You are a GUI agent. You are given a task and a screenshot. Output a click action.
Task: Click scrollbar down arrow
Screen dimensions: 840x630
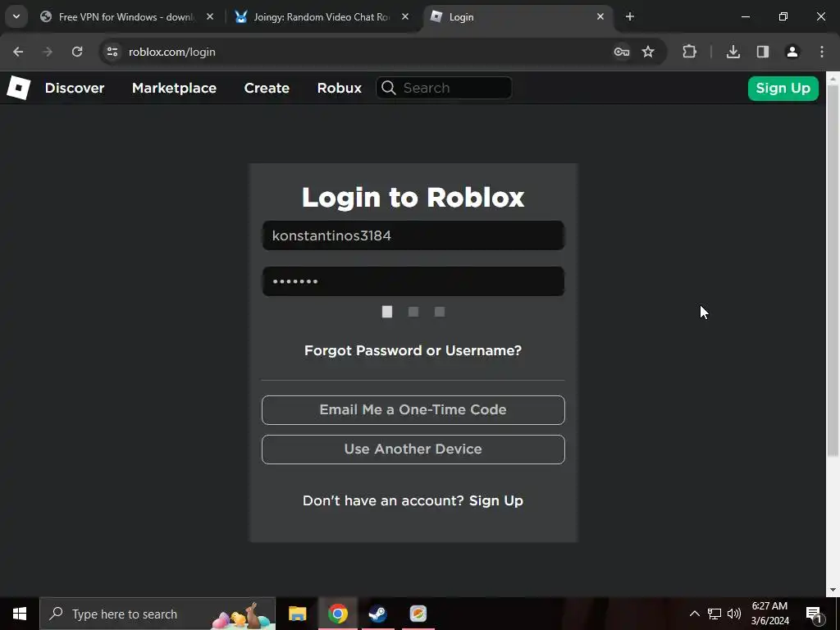[833, 591]
